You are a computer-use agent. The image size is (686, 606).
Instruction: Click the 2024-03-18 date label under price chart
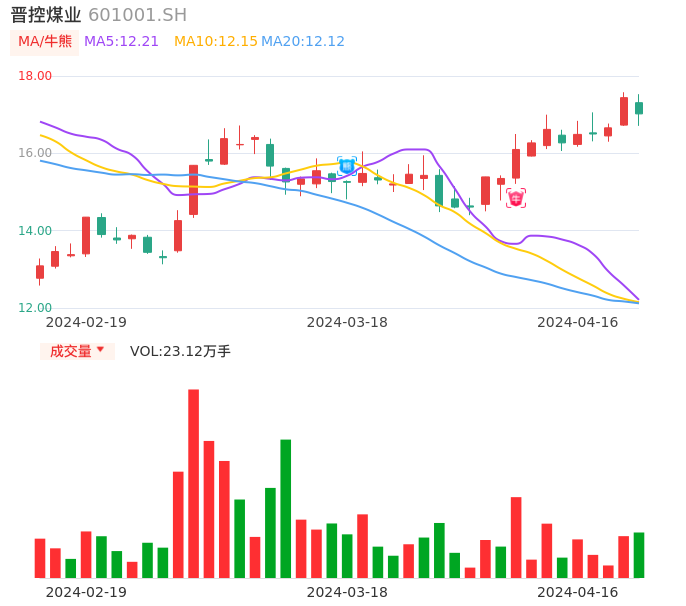(347, 322)
